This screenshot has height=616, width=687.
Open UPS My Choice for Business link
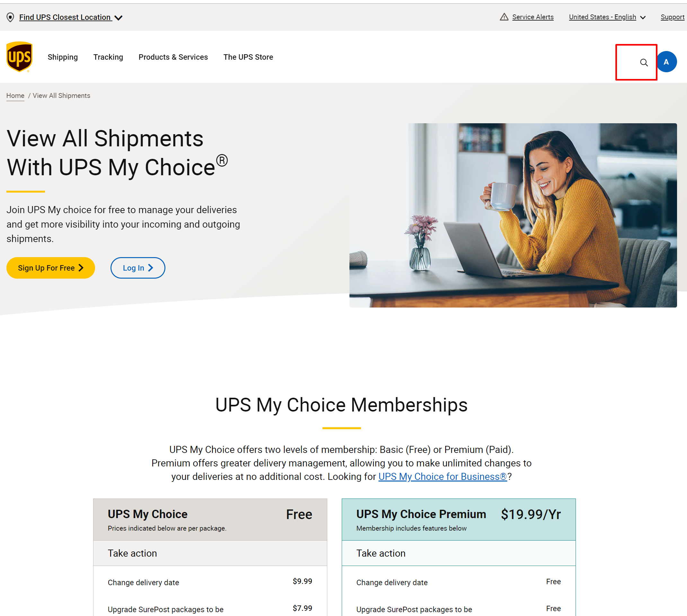[443, 477]
